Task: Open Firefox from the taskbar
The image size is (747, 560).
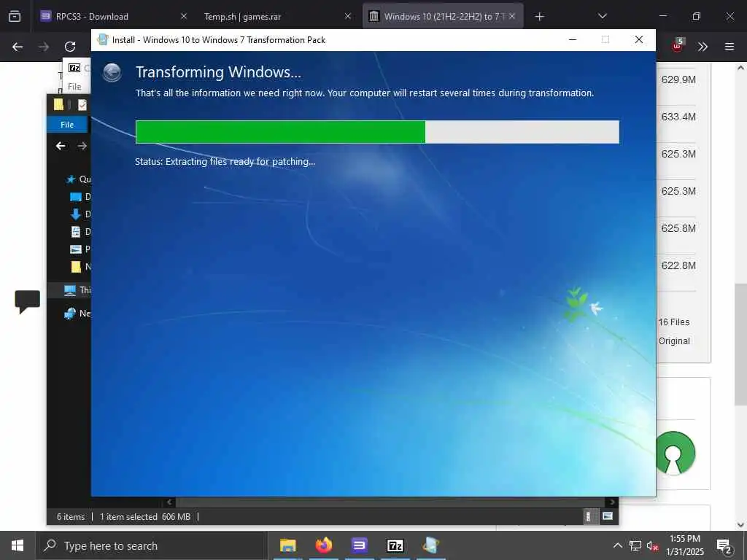Action: pyautogui.click(x=324, y=545)
